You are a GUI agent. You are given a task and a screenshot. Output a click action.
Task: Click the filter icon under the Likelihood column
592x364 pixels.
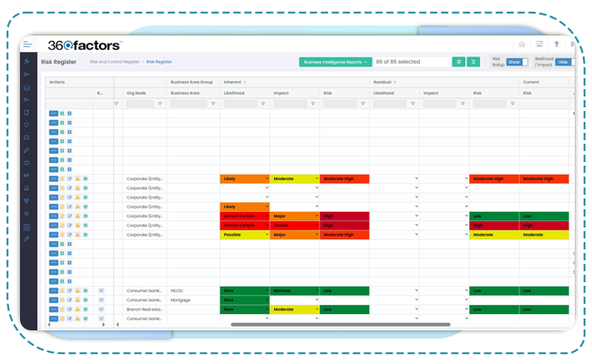click(x=264, y=104)
